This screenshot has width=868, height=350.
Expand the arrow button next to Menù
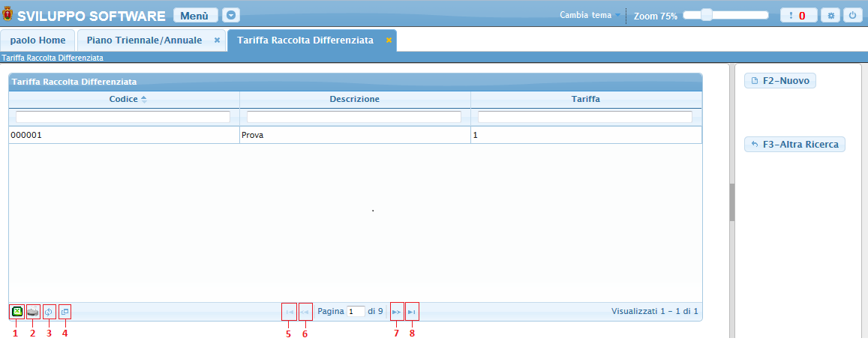tap(231, 15)
